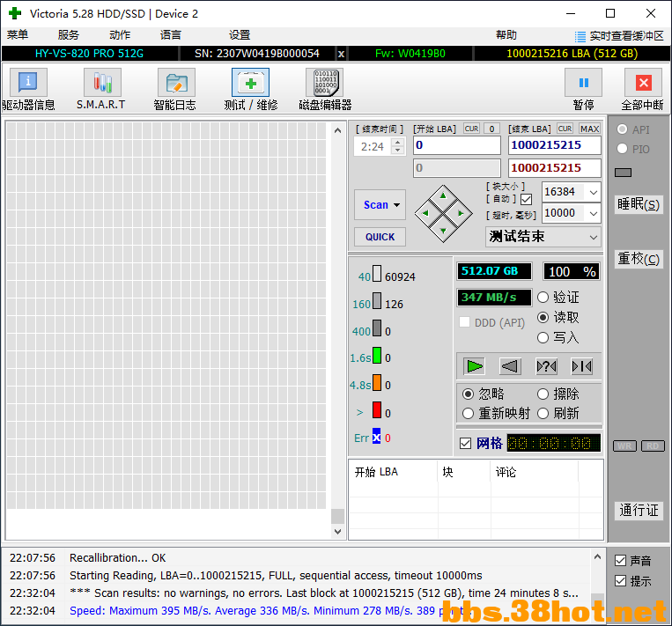Open the drive info (驱动器信息) icon
This screenshot has width=672, height=626.
click(28, 82)
